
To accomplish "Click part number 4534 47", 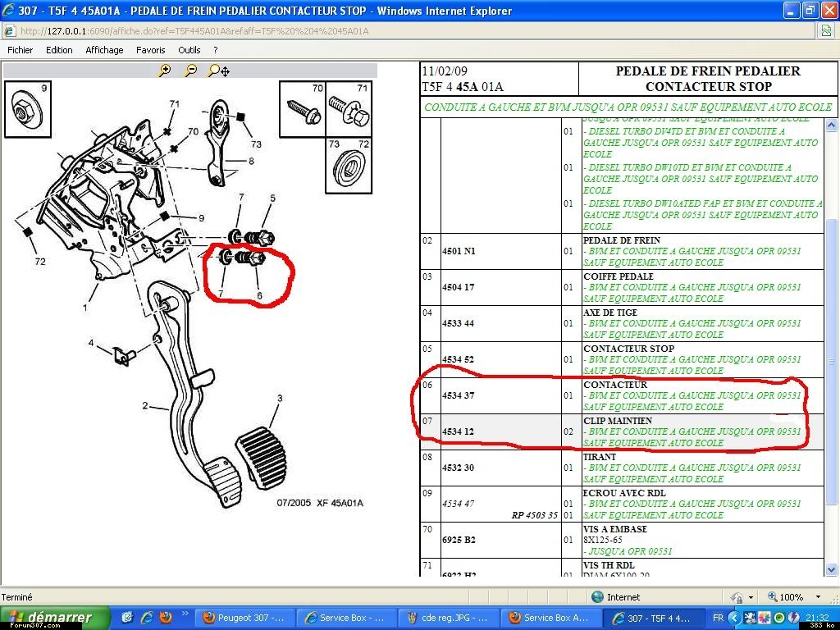I will click(458, 504).
